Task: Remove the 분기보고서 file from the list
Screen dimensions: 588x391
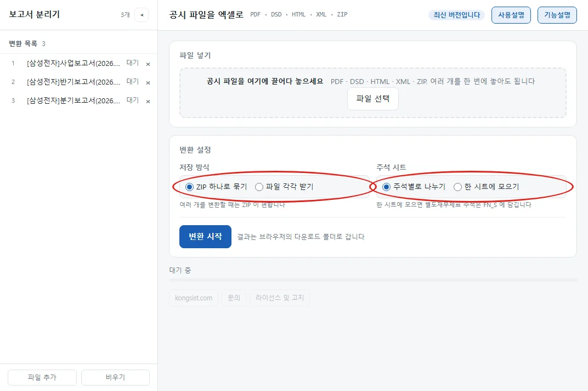Action: (148, 102)
